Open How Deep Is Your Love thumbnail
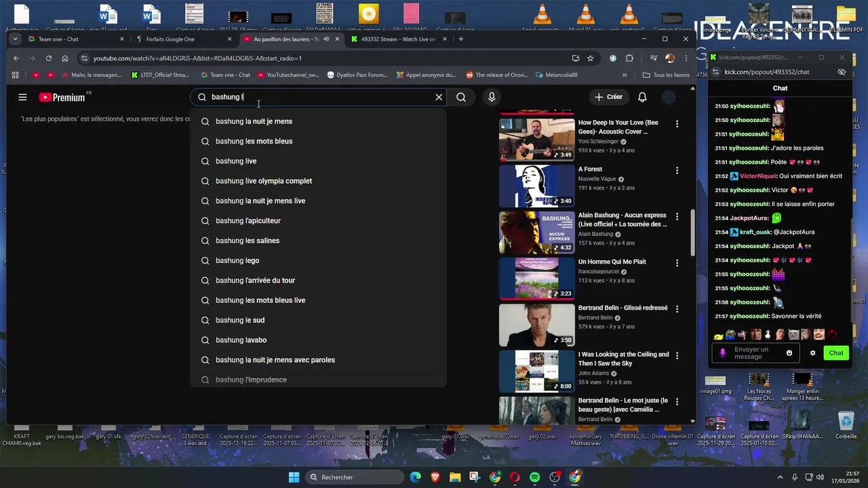 (x=537, y=140)
